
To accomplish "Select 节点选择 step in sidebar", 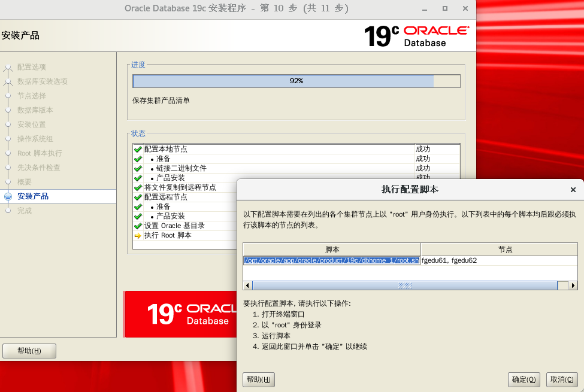I will click(32, 96).
